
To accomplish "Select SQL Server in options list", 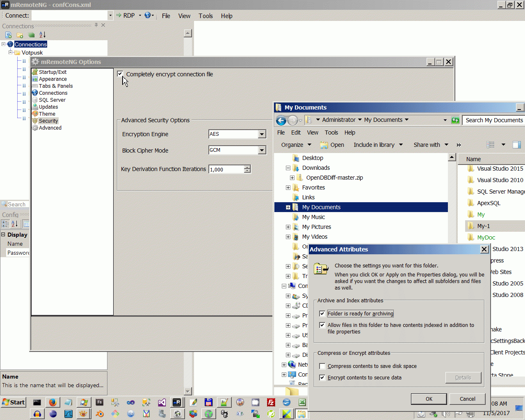I will 52,100.
